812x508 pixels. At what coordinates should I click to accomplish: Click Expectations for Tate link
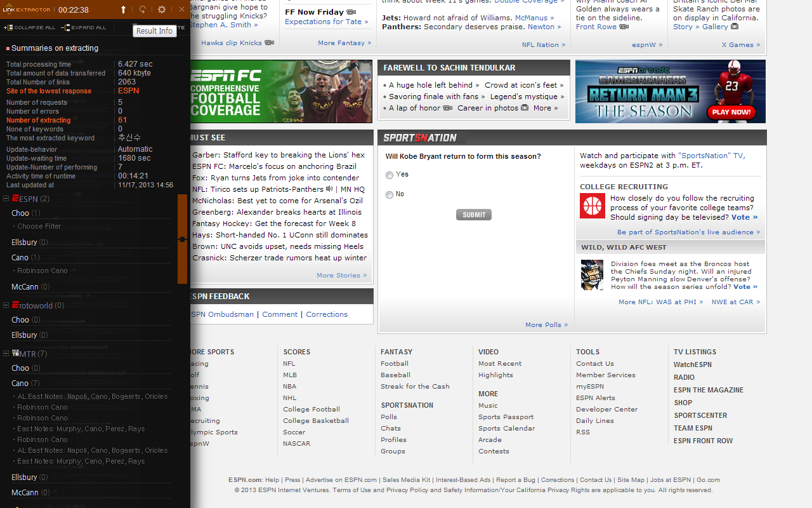pyautogui.click(x=326, y=22)
